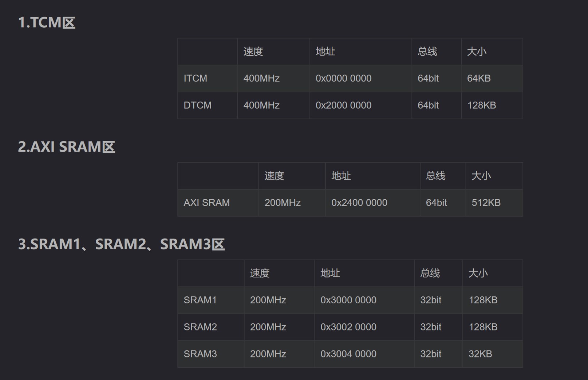Select the ITCM row label cell

tap(208, 79)
